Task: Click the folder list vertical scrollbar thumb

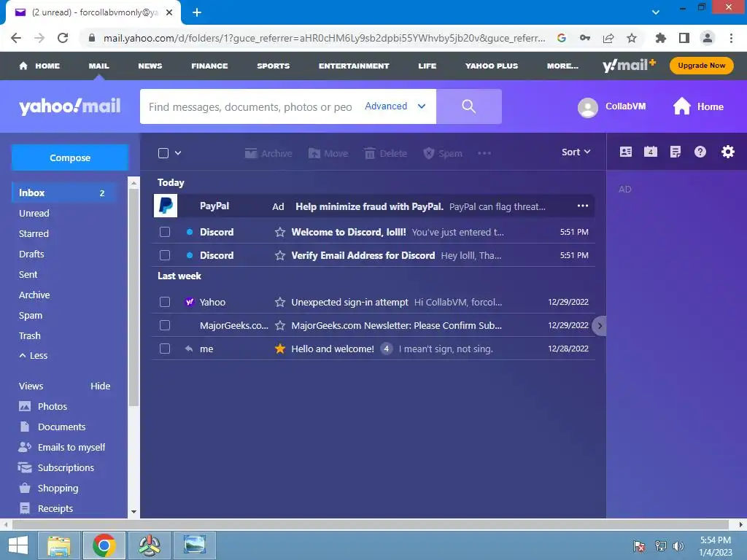Action: 134,297
